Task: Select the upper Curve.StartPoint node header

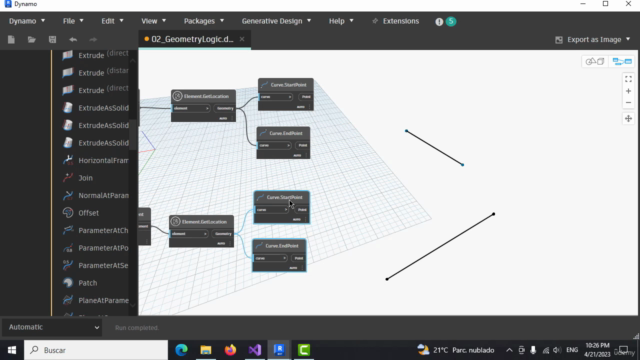Action: point(286,85)
